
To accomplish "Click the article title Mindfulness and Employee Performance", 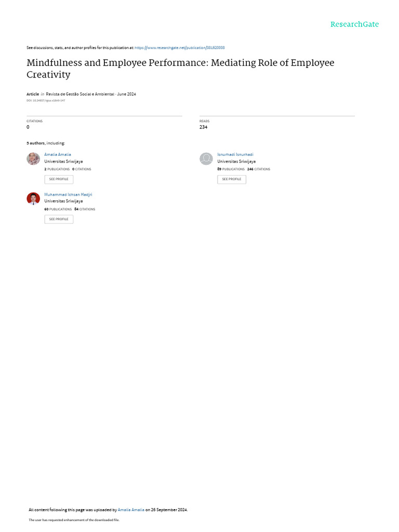I will (180, 69).
